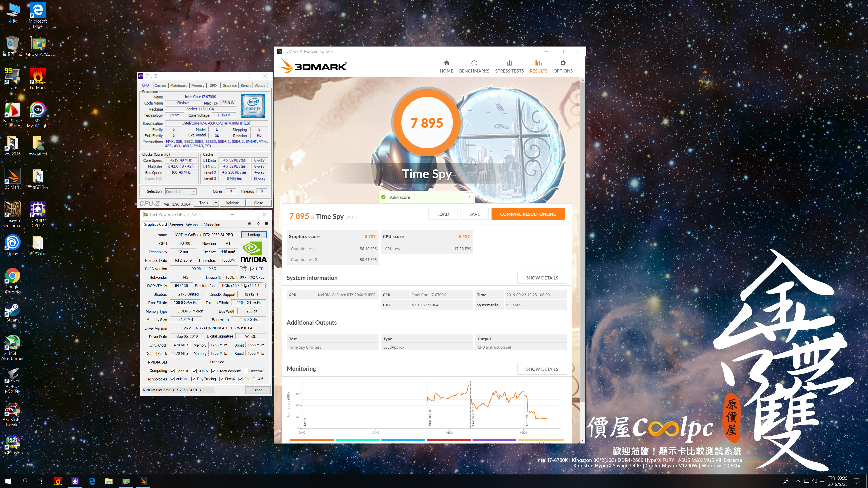Click LOAD button in 3DMark
The image size is (868, 488).
point(443,214)
